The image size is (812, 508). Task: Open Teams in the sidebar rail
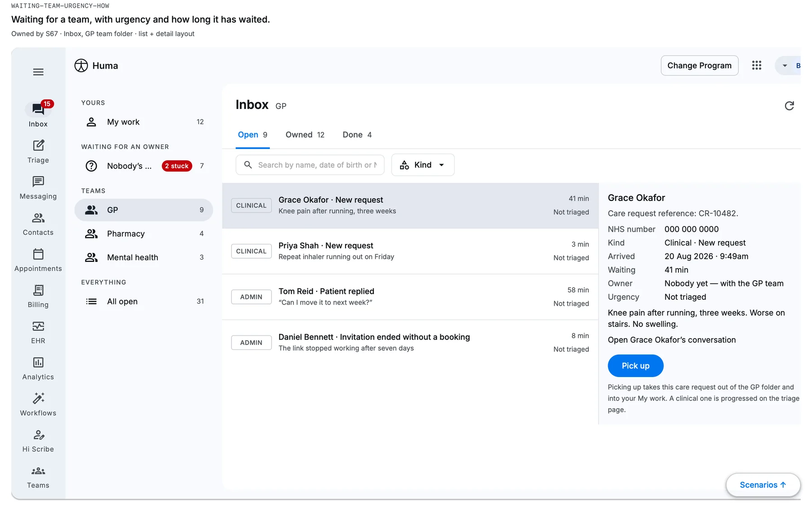pos(38,476)
